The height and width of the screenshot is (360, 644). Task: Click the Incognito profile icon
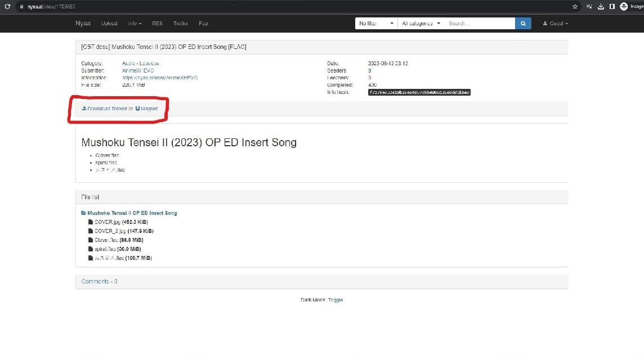click(624, 7)
